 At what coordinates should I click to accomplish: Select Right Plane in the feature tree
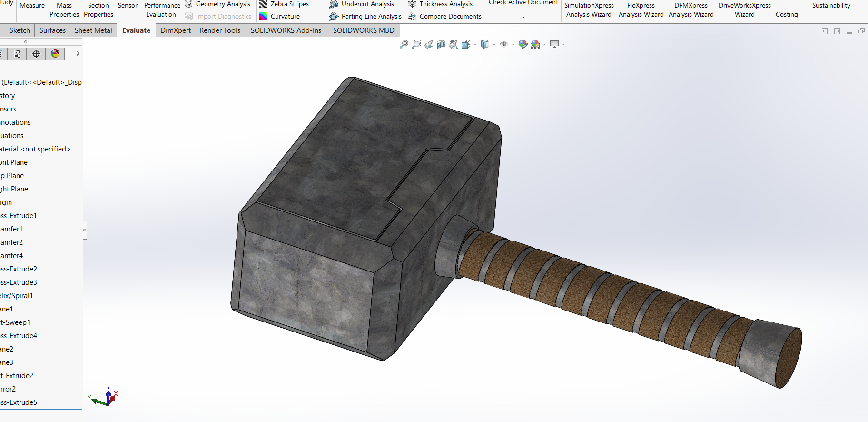click(14, 189)
